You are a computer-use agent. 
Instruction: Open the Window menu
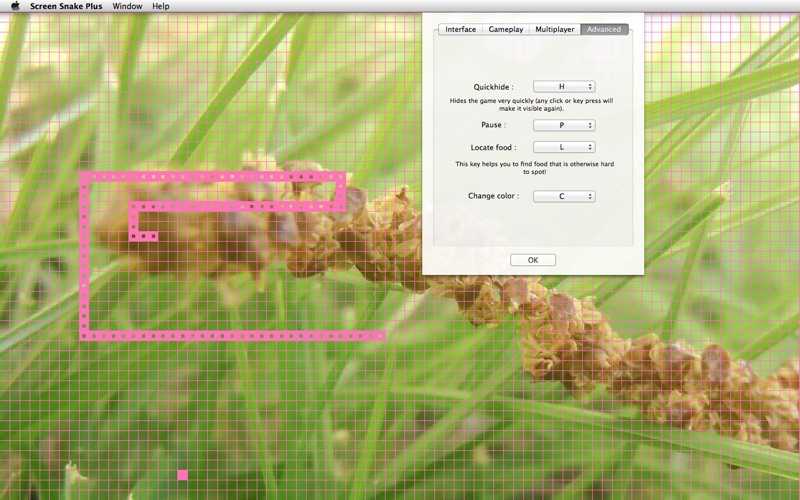(127, 6)
